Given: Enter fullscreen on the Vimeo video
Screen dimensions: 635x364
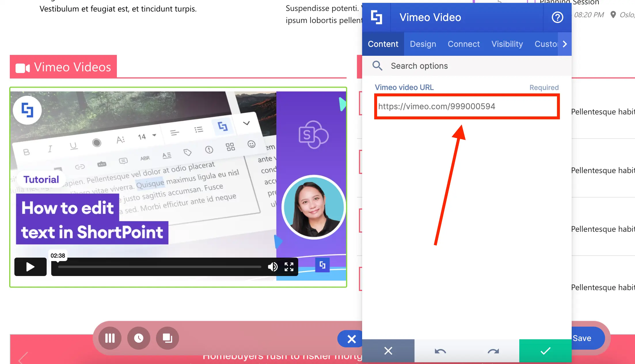Looking at the screenshot, I should [289, 267].
